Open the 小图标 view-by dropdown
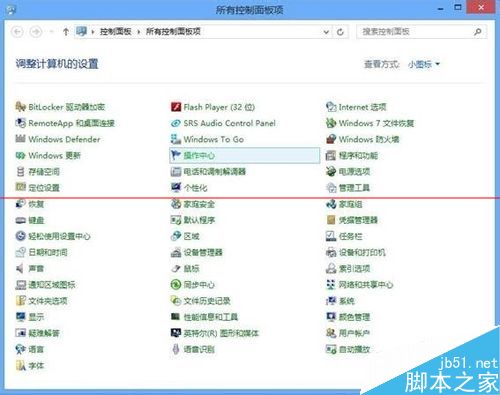The height and width of the screenshot is (395, 500). [424, 64]
